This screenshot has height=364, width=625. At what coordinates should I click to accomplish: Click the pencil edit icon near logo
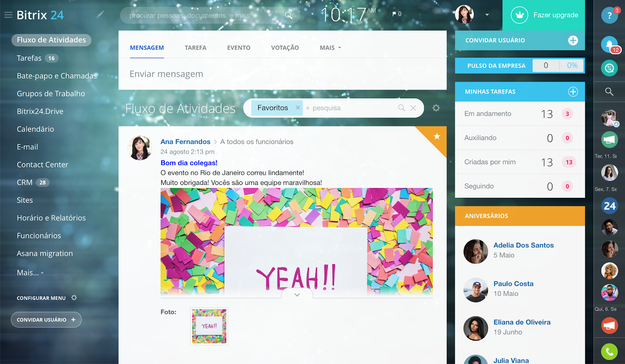coord(100,14)
